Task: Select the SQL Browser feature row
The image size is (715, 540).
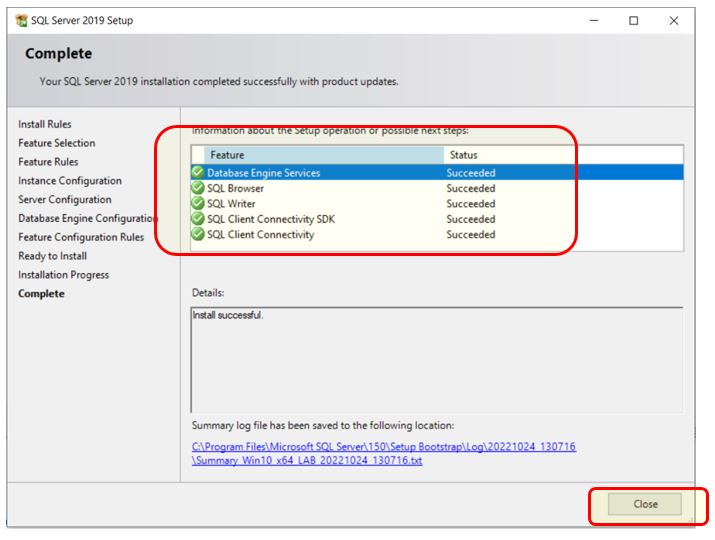Action: pyautogui.click(x=437, y=188)
